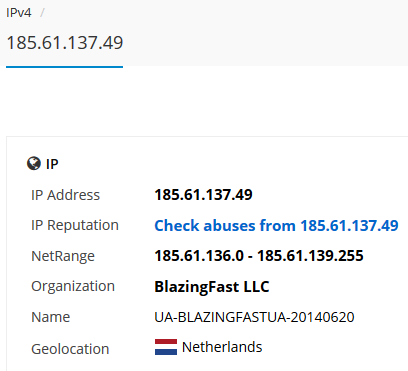The height and width of the screenshot is (371, 408).
Task: Click BlazingFast LLC organization name
Action: pos(212,287)
